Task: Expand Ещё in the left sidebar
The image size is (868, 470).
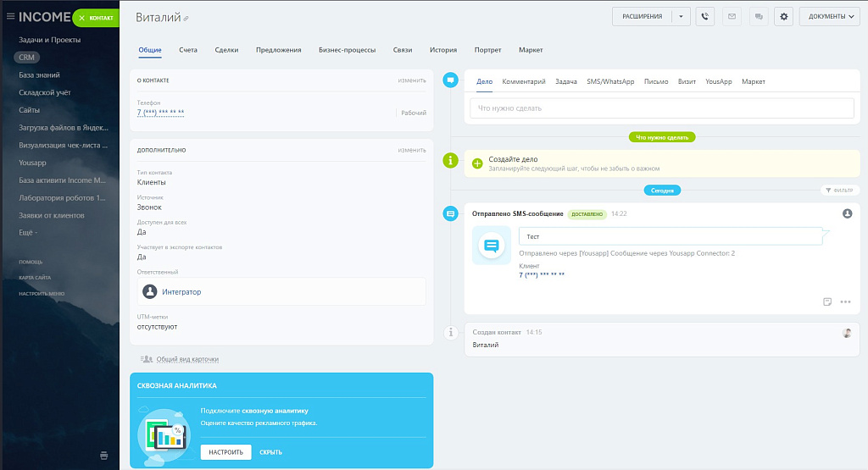Action: [x=28, y=232]
